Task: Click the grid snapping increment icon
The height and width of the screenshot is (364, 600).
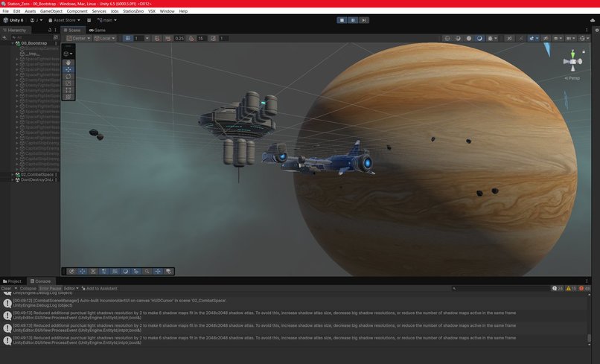Action: 157,38
